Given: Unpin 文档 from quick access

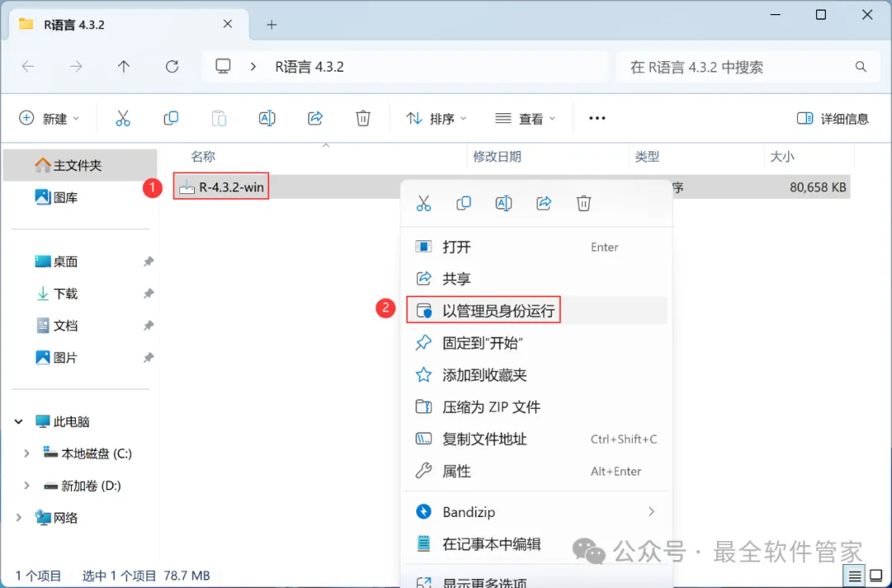Looking at the screenshot, I should point(149,326).
